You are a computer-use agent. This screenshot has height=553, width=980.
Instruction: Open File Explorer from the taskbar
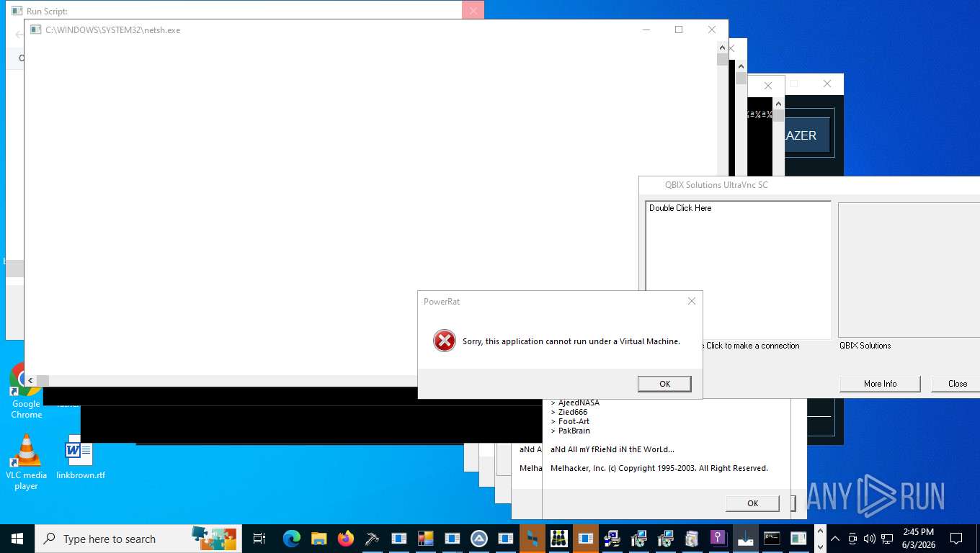318,539
